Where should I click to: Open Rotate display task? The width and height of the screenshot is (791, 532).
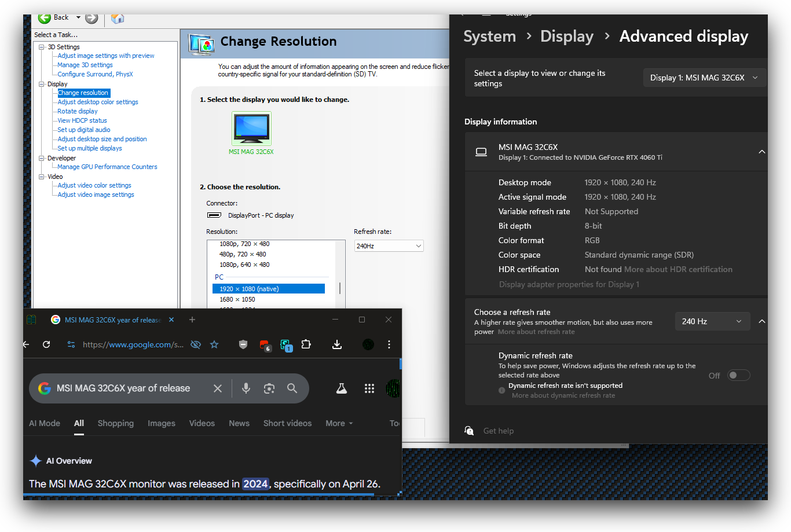pos(78,111)
